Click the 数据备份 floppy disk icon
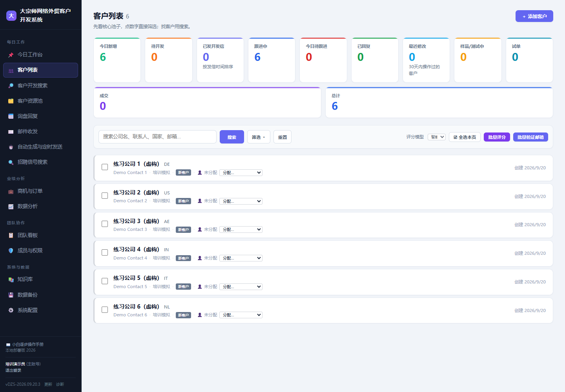The height and width of the screenshot is (392, 565). (x=11, y=295)
